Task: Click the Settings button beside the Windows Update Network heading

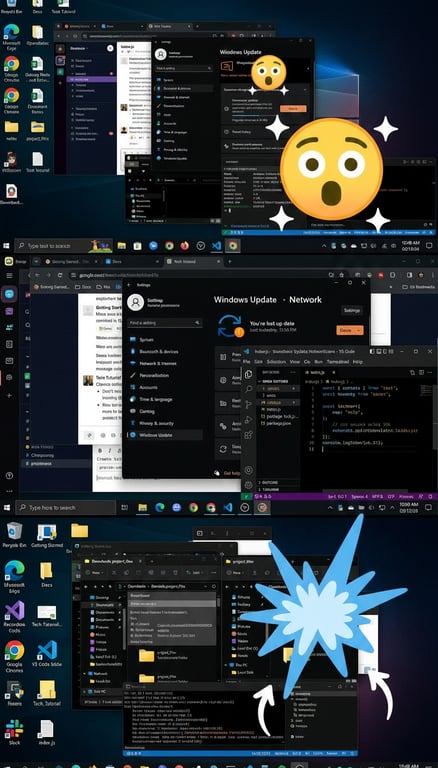Action: point(352,311)
